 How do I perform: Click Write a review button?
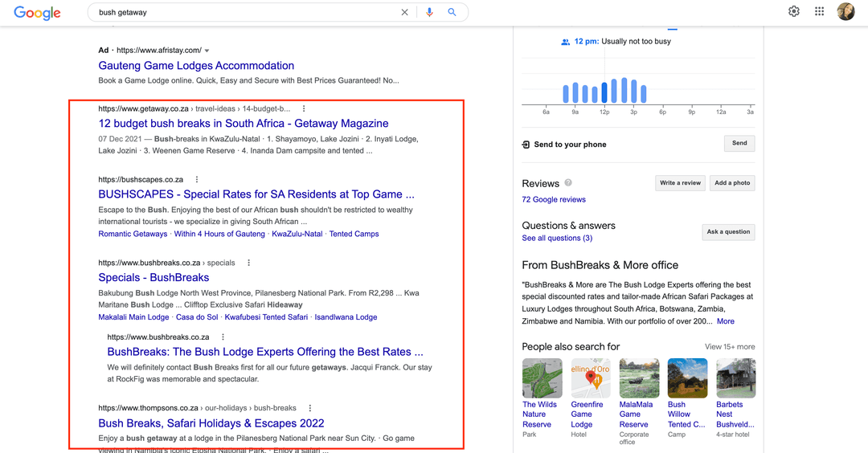tap(681, 183)
